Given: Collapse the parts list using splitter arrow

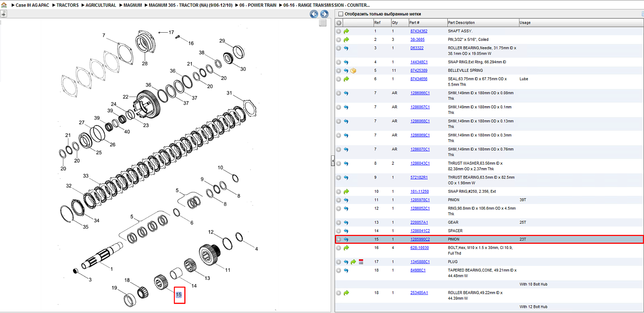Looking at the screenshot, I should click(333, 161).
